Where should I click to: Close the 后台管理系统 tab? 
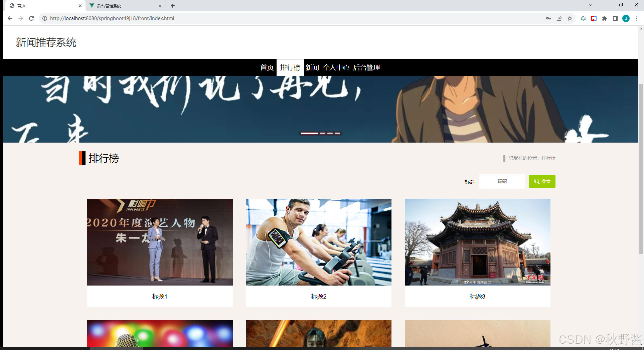click(x=160, y=6)
